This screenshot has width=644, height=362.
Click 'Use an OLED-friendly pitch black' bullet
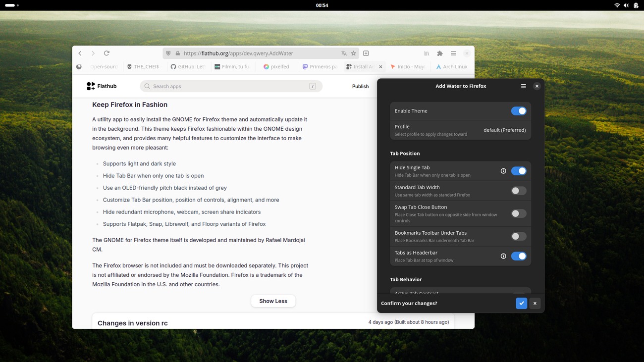point(165,188)
